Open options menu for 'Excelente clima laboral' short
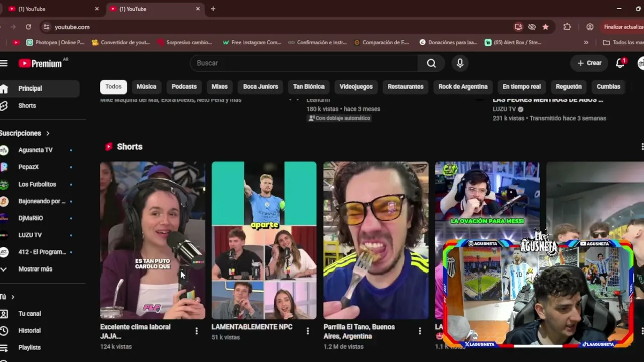This screenshot has width=644, height=362. pos(196,331)
